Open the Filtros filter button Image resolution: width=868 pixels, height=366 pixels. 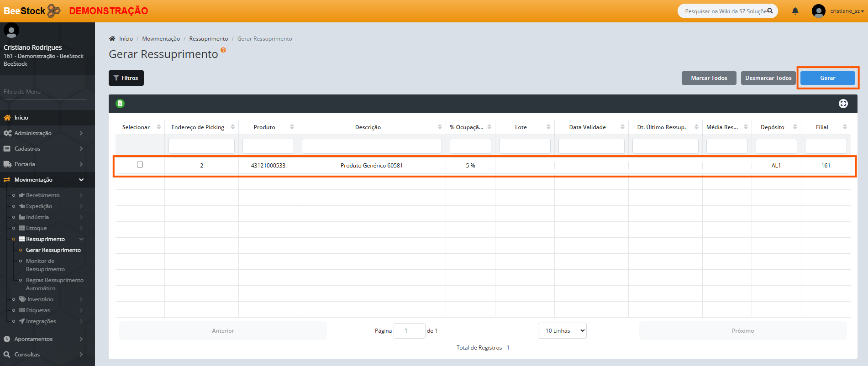click(126, 78)
